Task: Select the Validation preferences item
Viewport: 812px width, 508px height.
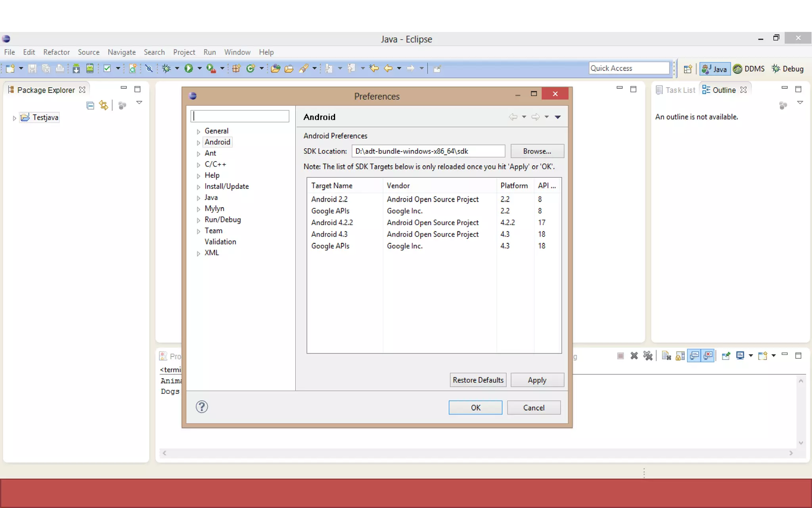Action: click(220, 242)
